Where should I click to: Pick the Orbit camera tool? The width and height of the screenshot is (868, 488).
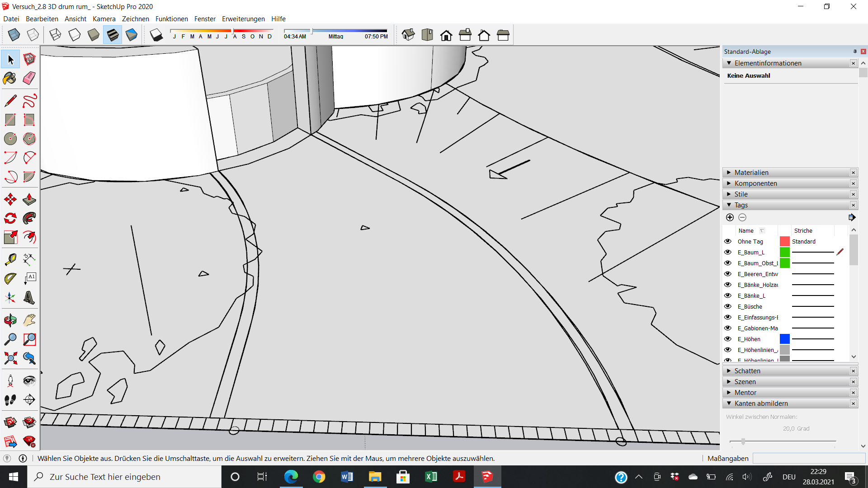tap(10, 320)
